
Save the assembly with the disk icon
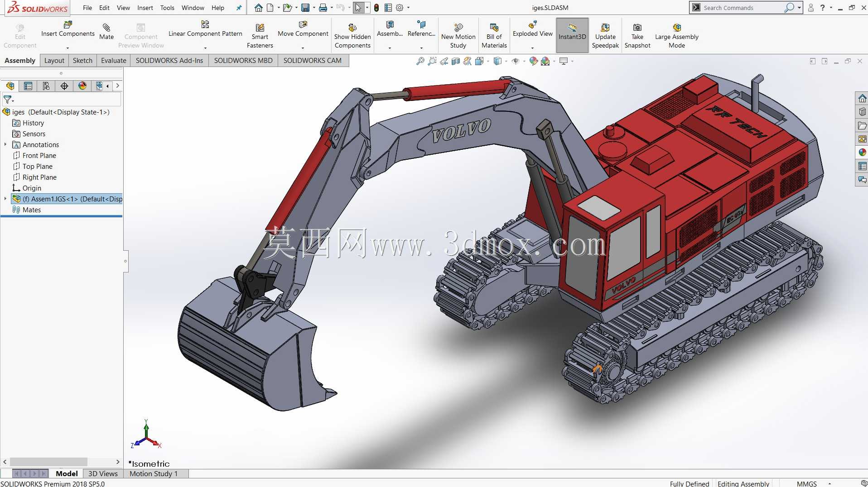point(305,8)
